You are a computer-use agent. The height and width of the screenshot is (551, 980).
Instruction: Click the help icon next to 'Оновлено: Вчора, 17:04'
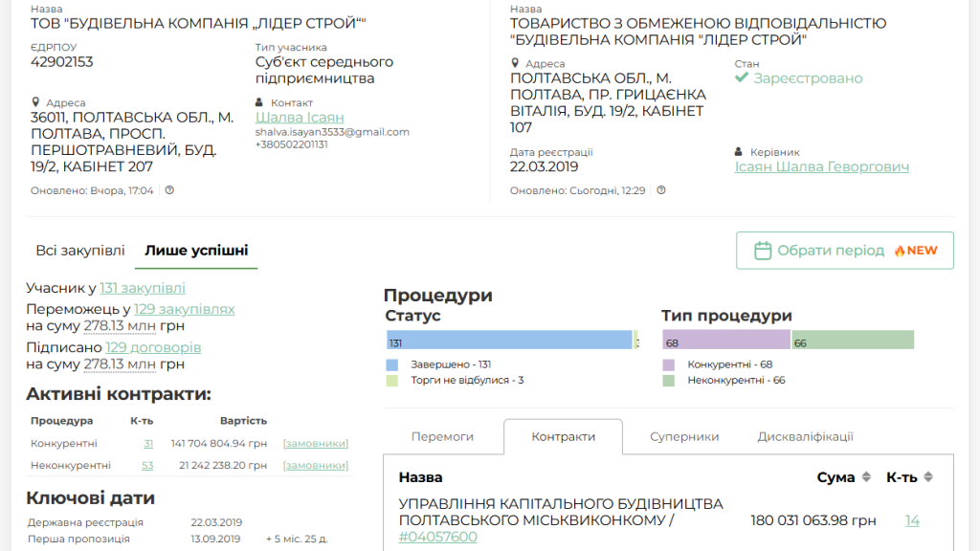coord(169,190)
